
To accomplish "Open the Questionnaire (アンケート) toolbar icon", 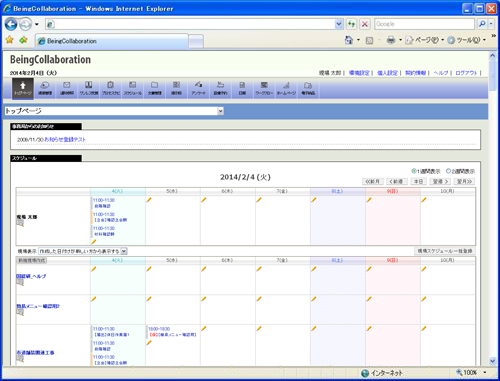I will point(198,88).
